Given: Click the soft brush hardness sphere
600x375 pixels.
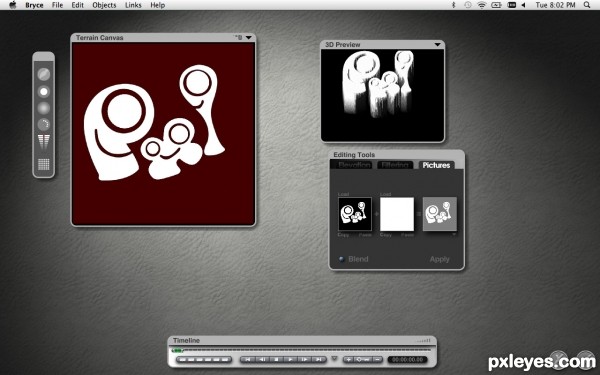Looking at the screenshot, I should click(x=44, y=108).
